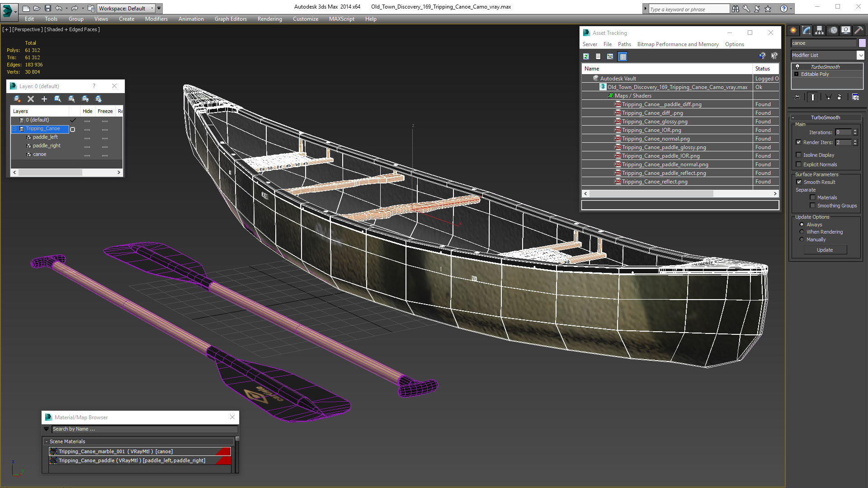Click the canoe object color swatch

pos(862,43)
